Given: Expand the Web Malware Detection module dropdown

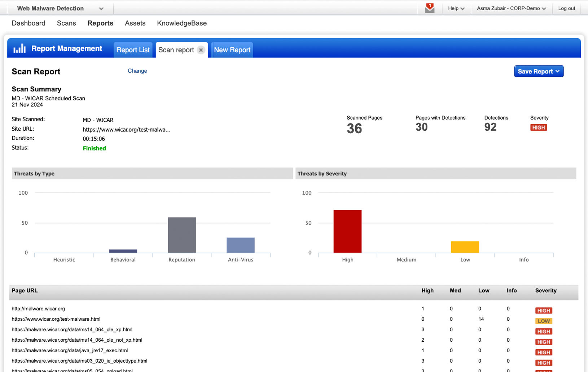Looking at the screenshot, I should pyautogui.click(x=101, y=9).
